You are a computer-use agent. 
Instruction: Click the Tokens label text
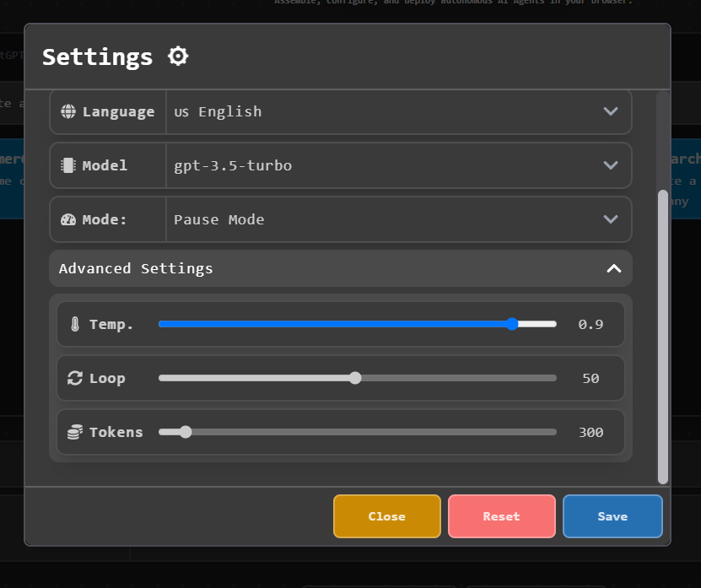116,433
